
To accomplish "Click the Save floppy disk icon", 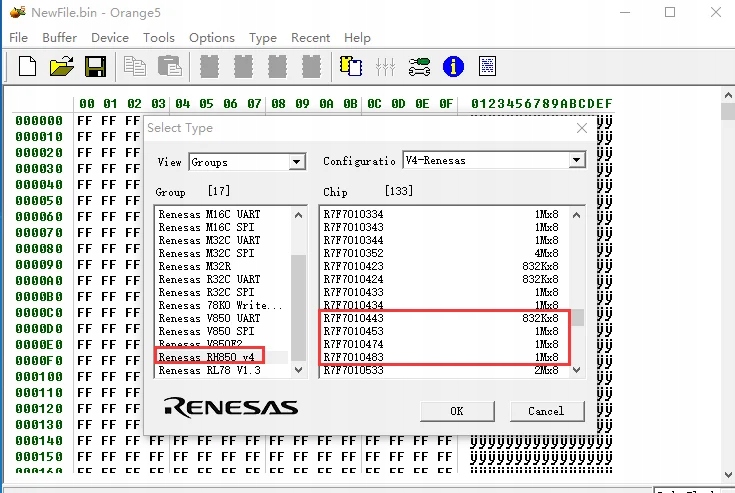I will tap(96, 67).
